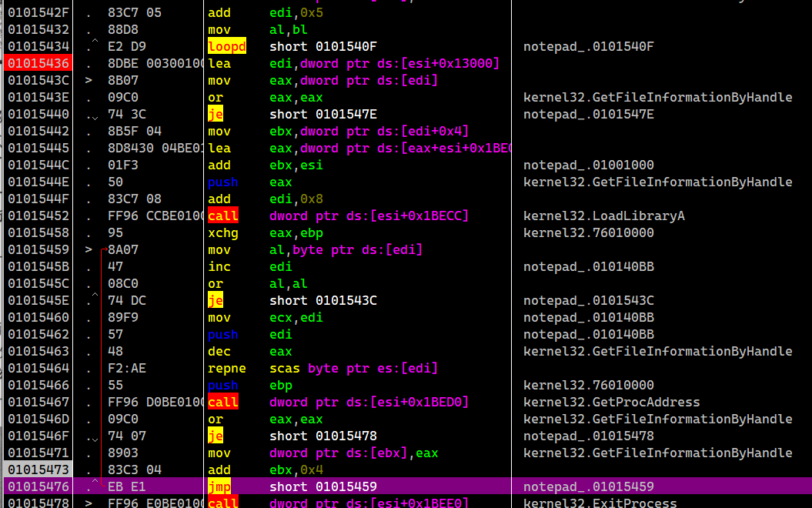Select the loopd short 0101540F instruction
Image resolution: width=812 pixels, height=508 pixels.
point(322,46)
